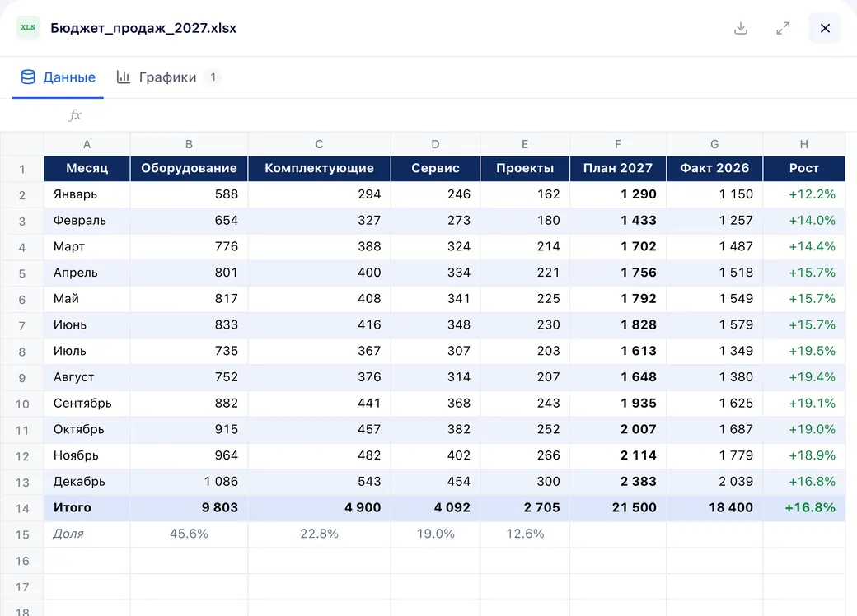The image size is (857, 616).
Task: Click the Сервис header cell
Action: 436,168
